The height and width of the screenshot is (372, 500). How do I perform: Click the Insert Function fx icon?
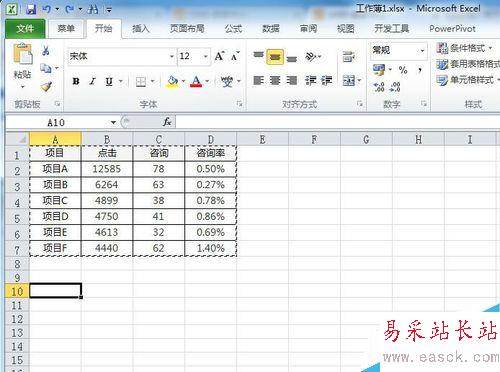[167, 122]
